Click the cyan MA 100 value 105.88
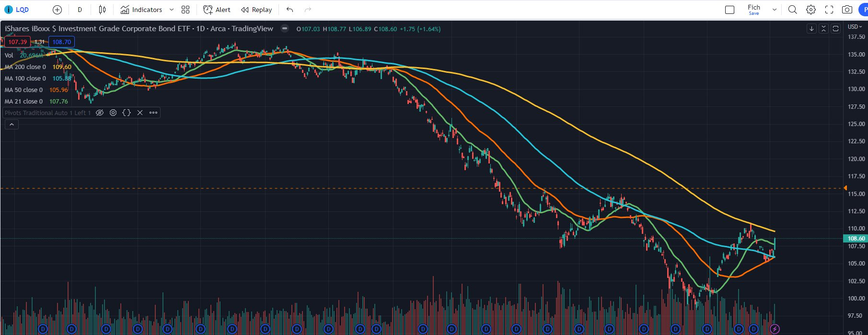Screen dimensions: 868x335 coord(62,79)
